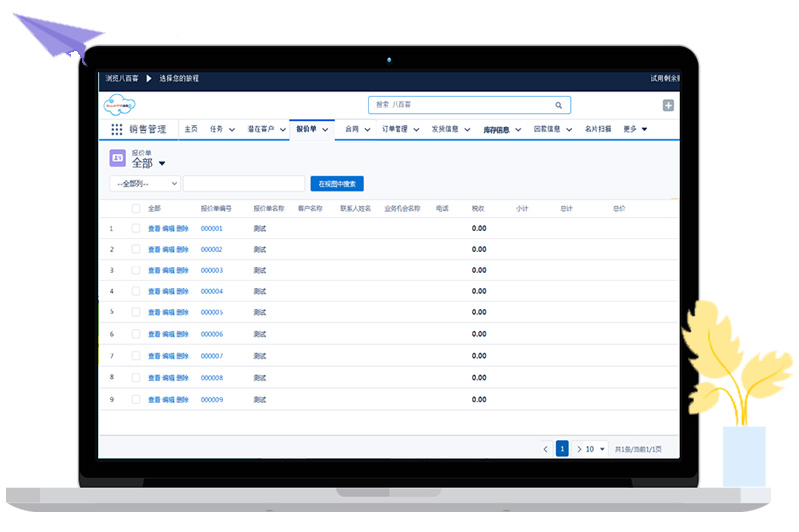
Task: Click the 在视图中搜索 button
Action: (x=337, y=184)
